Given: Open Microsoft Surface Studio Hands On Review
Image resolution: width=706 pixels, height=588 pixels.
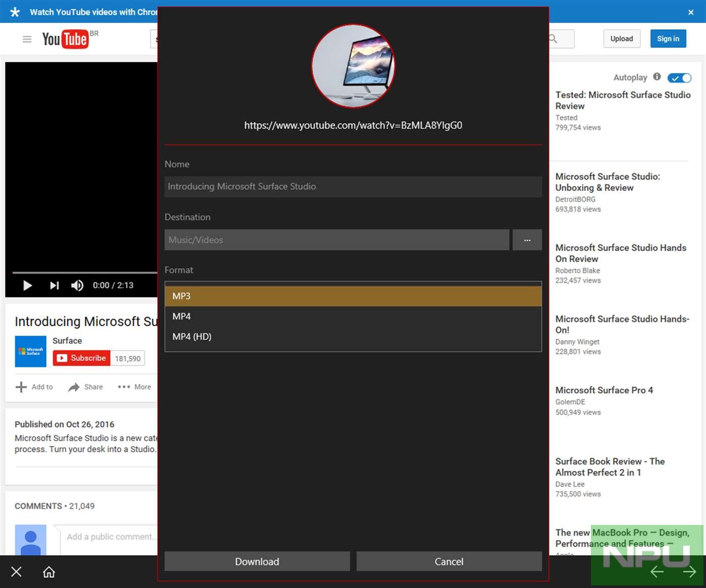Looking at the screenshot, I should [x=621, y=253].
